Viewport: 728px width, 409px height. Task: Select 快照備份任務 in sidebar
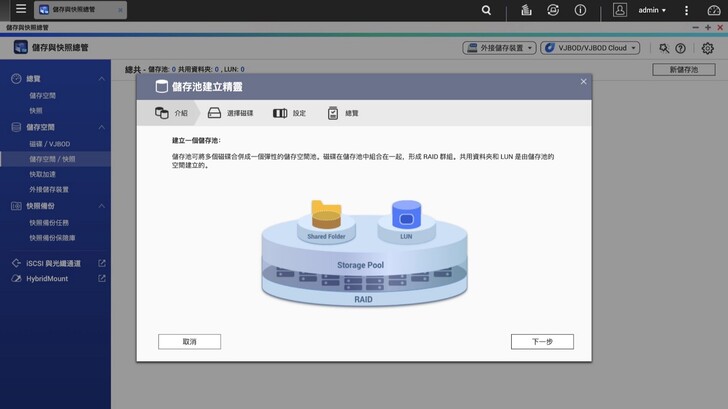click(49, 223)
